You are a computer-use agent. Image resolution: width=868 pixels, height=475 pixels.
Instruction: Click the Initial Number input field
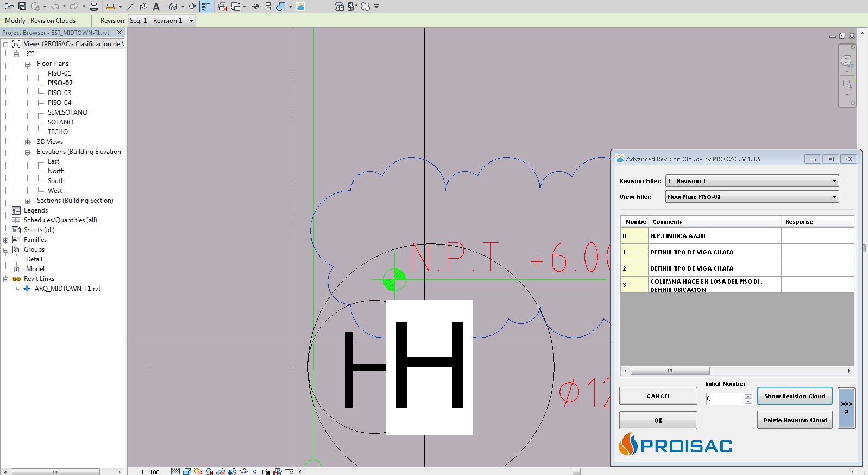(725, 399)
